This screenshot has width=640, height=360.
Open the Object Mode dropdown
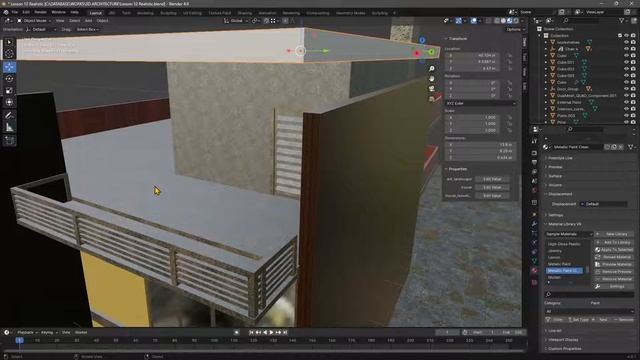[34, 20]
